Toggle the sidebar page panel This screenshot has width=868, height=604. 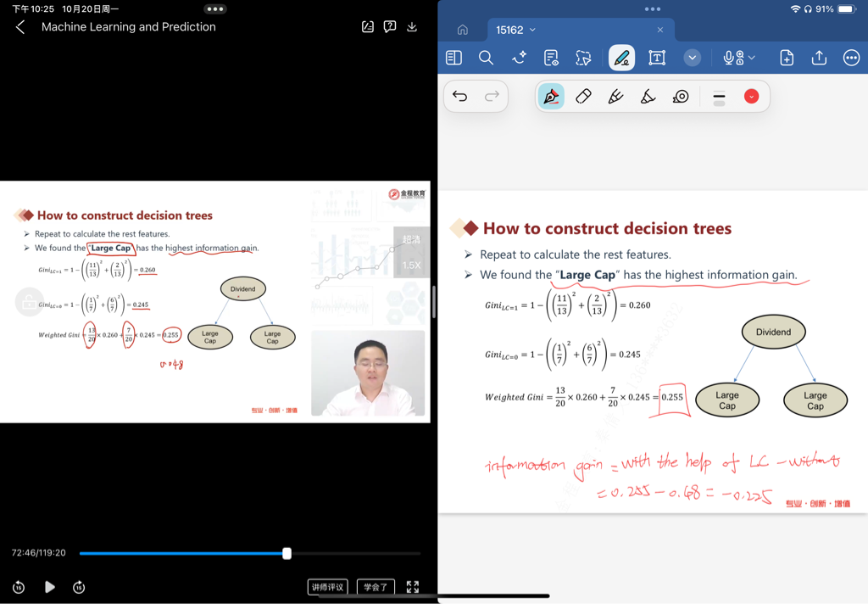(453, 58)
